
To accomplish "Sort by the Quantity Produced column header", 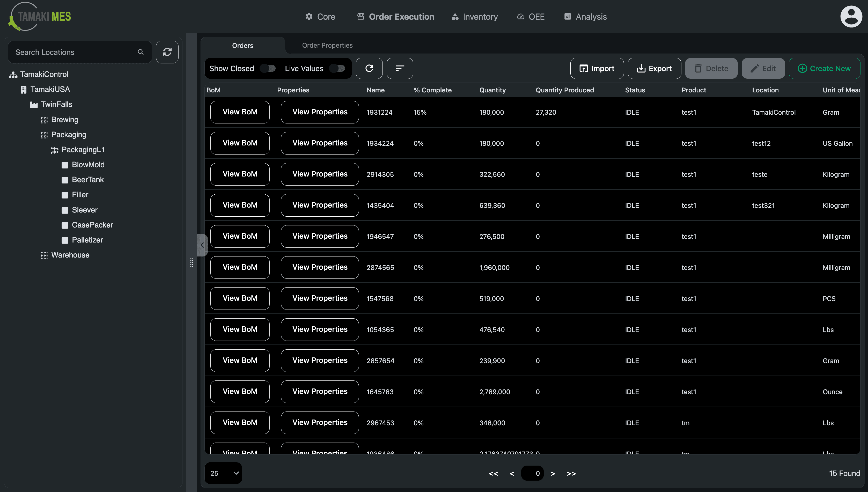I will click(x=565, y=90).
